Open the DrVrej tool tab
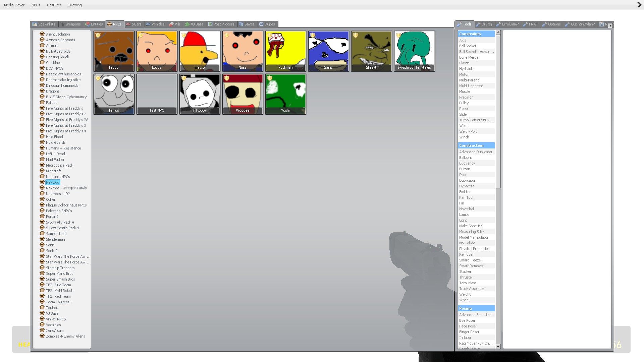Viewport: 644px width, 362px height. (x=484, y=24)
